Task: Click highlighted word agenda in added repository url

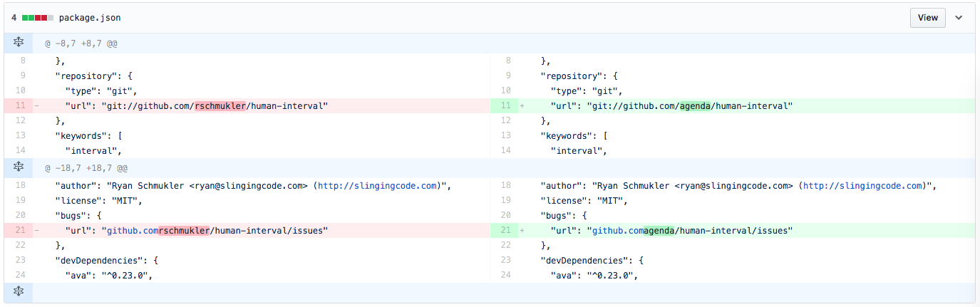Action: click(x=695, y=106)
